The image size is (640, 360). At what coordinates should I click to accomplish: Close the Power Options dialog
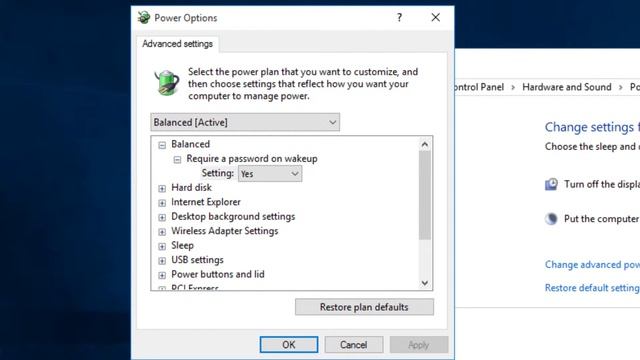click(x=436, y=17)
